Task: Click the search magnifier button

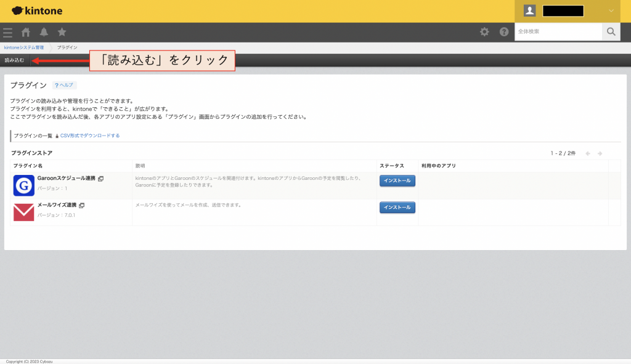Action: (x=611, y=31)
